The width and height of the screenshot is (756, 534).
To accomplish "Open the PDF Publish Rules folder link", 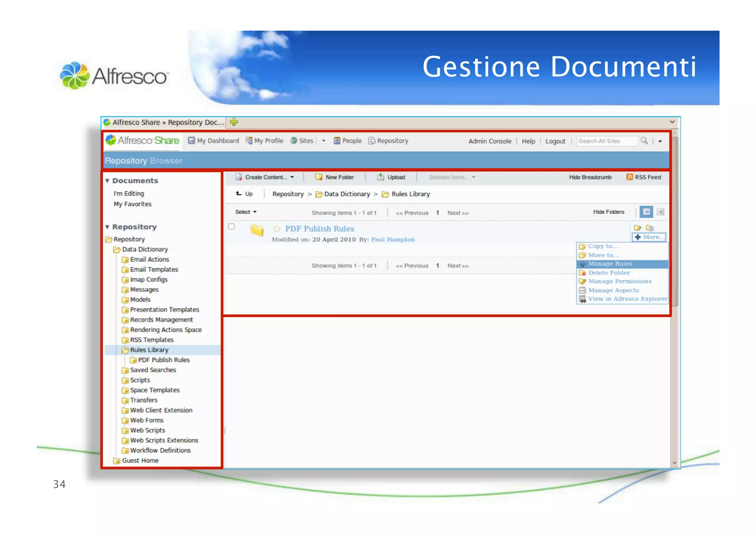I will (320, 229).
